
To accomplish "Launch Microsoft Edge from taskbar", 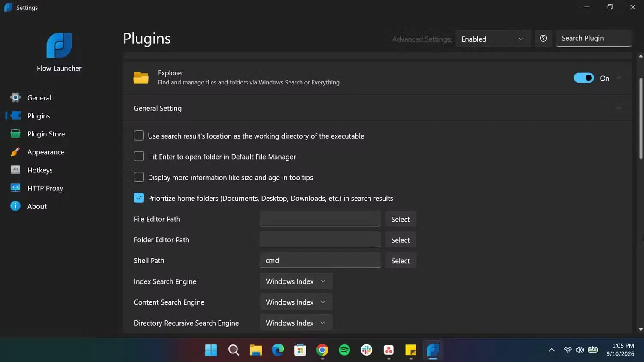I will tap(278, 350).
